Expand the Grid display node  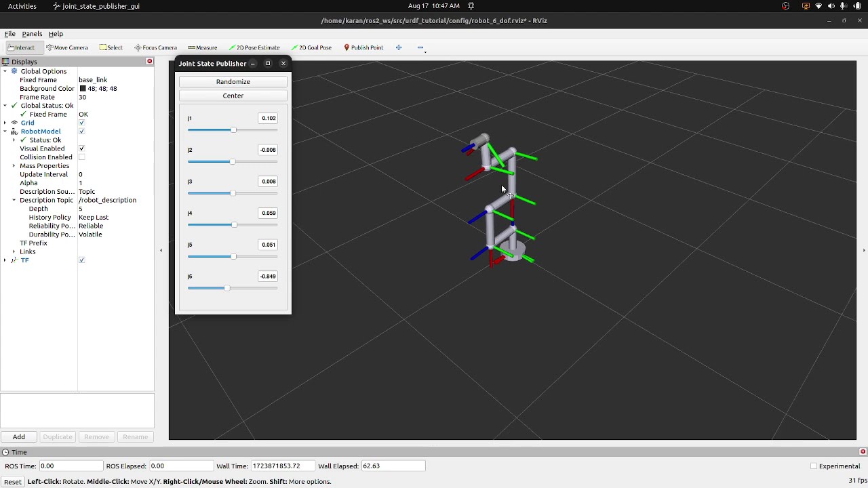coord(5,123)
